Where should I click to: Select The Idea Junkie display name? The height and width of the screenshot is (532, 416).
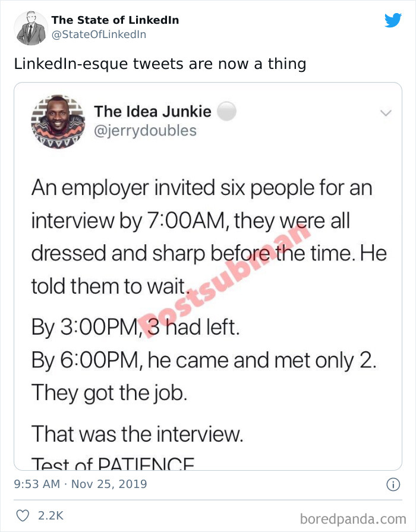point(153,111)
